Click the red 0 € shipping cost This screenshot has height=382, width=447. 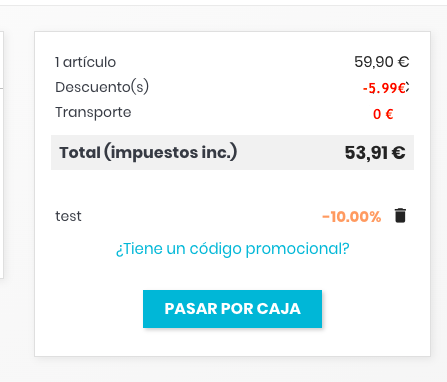click(383, 114)
